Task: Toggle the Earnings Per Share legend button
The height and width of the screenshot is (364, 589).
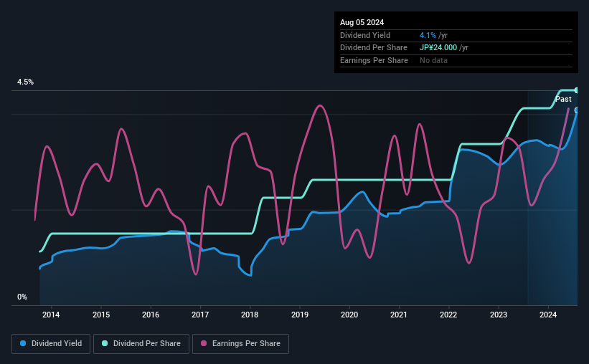Action: click(x=240, y=344)
